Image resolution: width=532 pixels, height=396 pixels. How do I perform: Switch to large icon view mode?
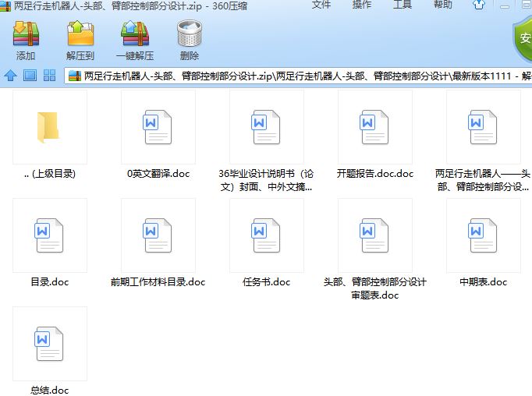(x=30, y=76)
